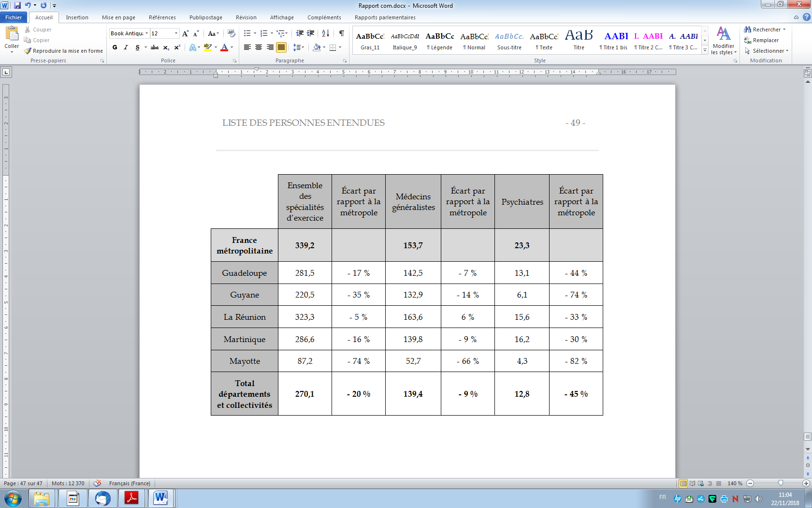Click the increase indent icon
Image resolution: width=812 pixels, height=508 pixels.
pos(310,33)
